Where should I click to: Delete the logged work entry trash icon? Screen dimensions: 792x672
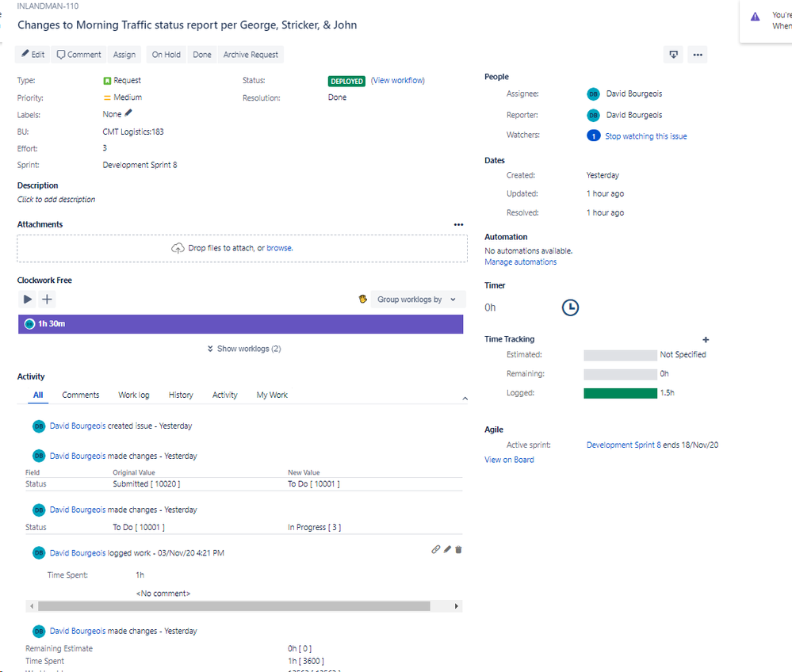point(459,549)
